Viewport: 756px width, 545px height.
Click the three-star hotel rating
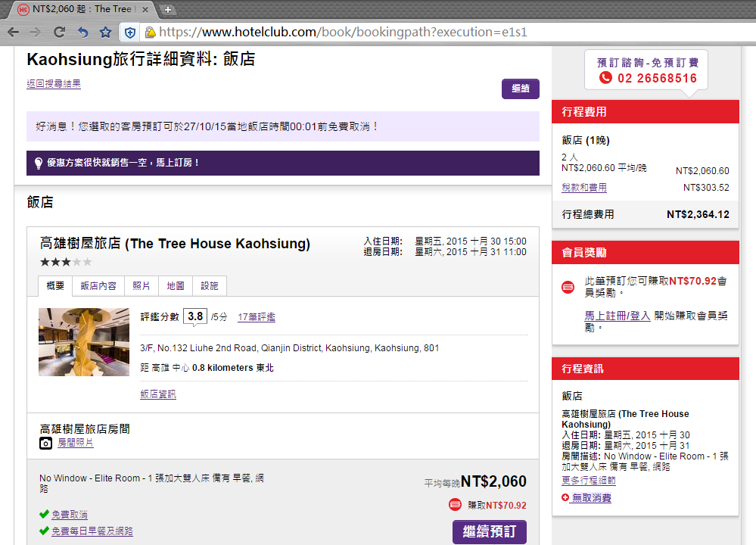66,263
